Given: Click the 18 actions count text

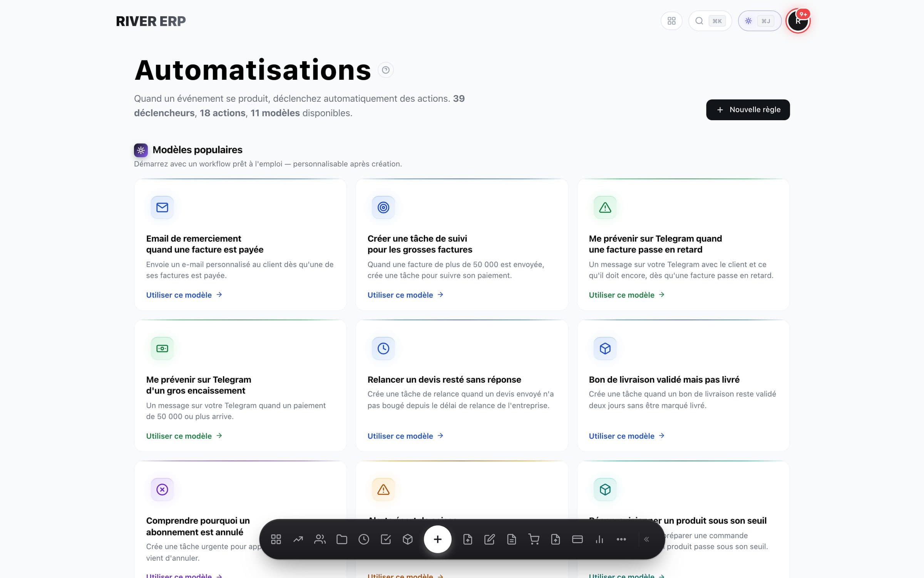Looking at the screenshot, I should coord(222,113).
